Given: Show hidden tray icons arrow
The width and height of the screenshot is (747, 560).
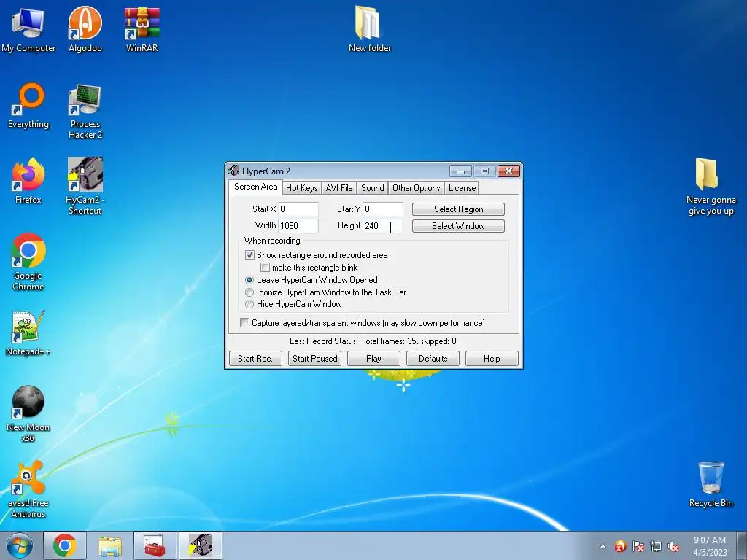Looking at the screenshot, I should 603,546.
